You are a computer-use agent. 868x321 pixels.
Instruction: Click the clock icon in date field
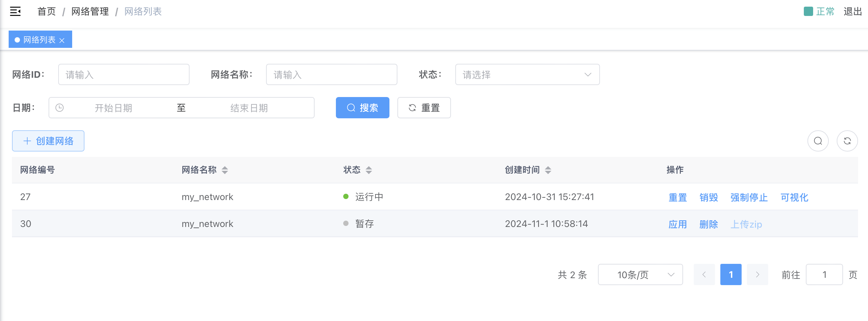tap(60, 108)
